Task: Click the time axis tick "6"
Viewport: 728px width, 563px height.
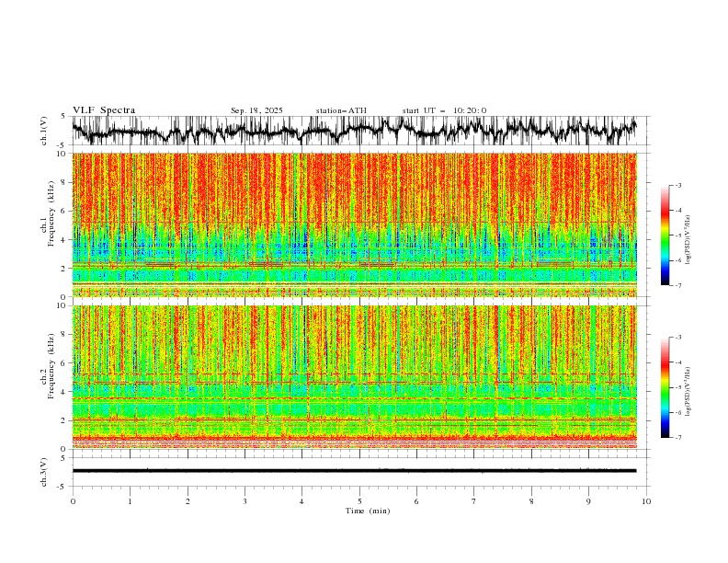Action: point(416,501)
